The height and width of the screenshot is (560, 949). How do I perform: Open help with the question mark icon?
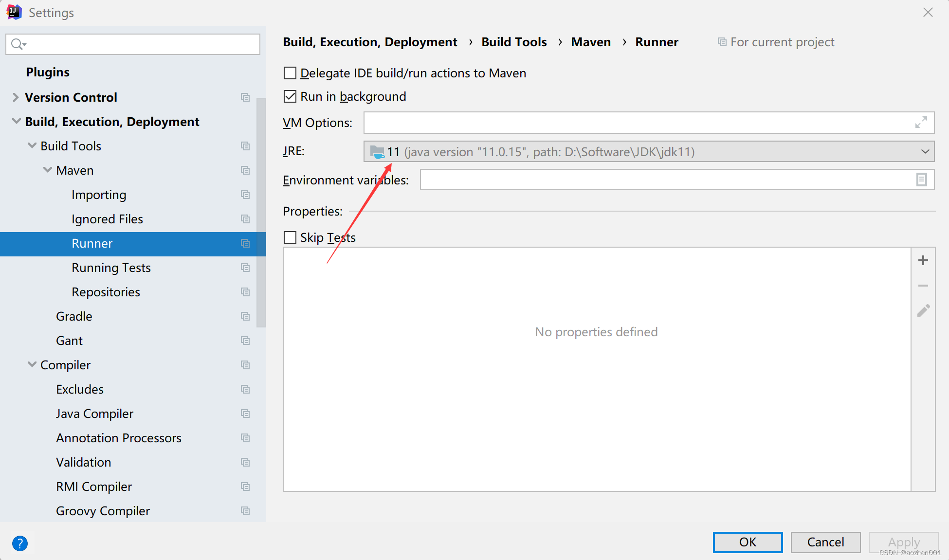(20, 543)
